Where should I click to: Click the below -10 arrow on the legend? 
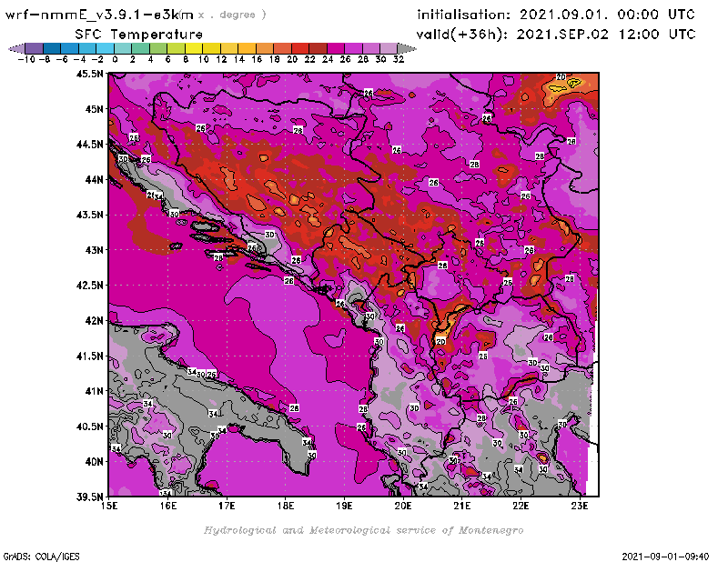click(16, 48)
